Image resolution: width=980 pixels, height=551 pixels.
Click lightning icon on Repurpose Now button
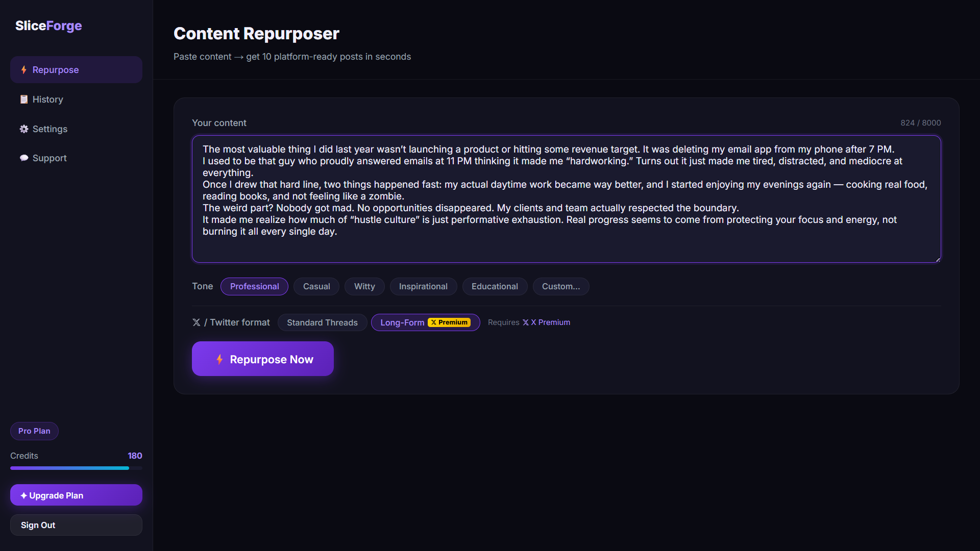pyautogui.click(x=219, y=360)
